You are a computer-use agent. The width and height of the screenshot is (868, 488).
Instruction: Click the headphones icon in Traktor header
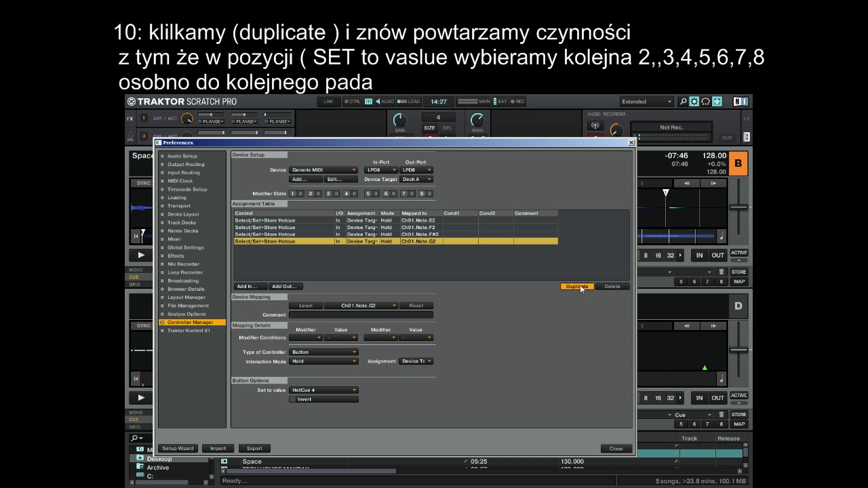click(705, 102)
